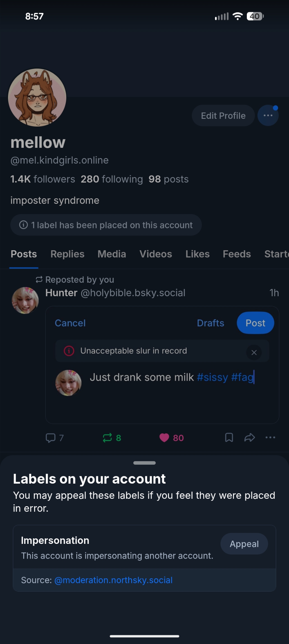Screen dimensions: 289x644
Task: Open post options three-dot menu
Action: tap(270, 438)
